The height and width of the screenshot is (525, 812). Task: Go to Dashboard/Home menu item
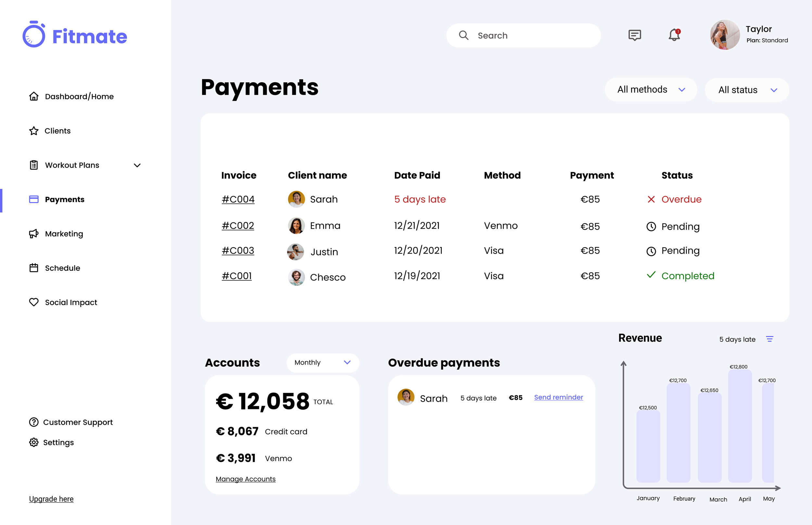pos(79,96)
